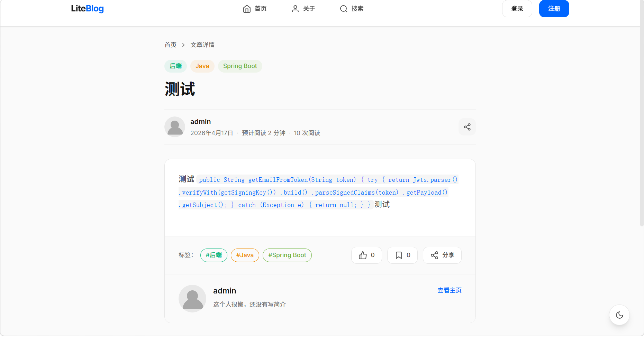Click the person icon for 关于 page

[295, 9]
